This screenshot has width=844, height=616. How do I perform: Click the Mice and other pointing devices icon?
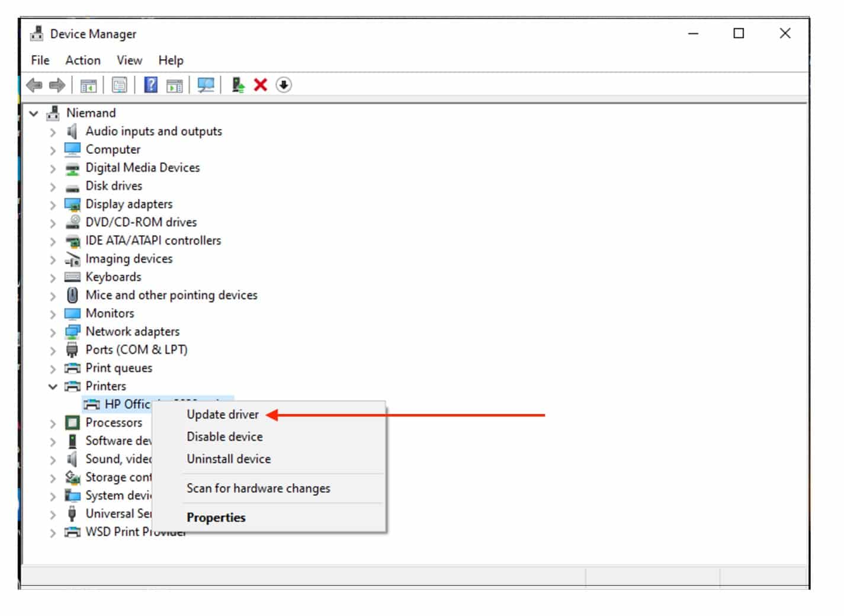coord(72,295)
